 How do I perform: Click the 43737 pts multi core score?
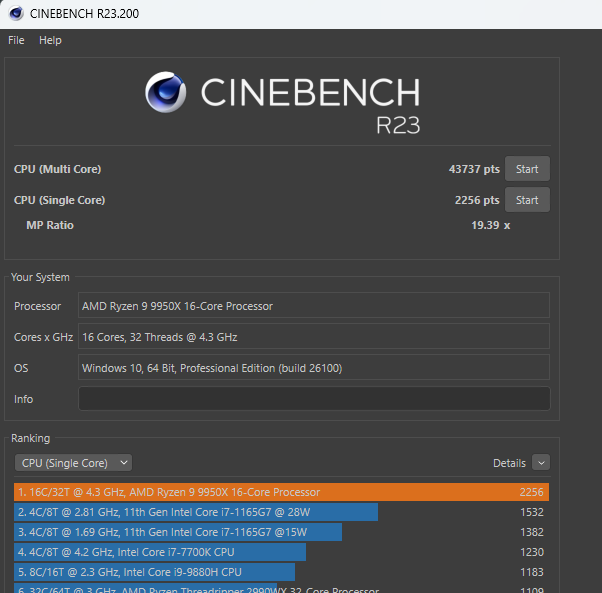pos(474,169)
